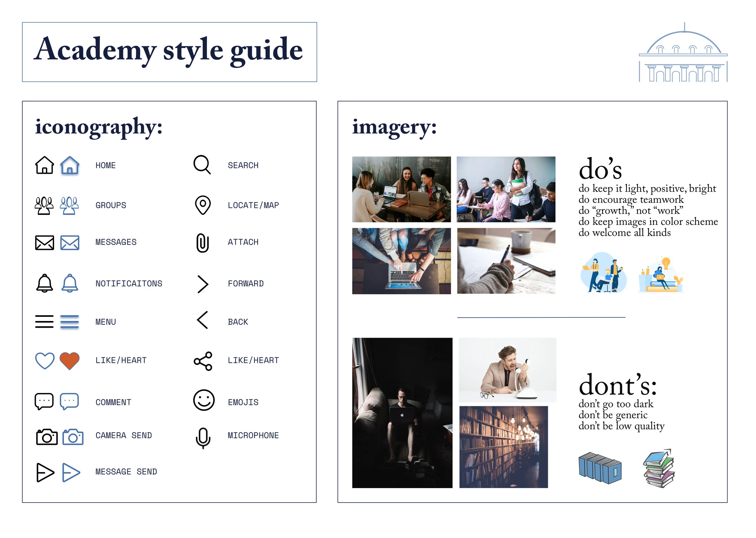Click the paperclip attach icon
The height and width of the screenshot is (538, 756).
[x=202, y=243]
